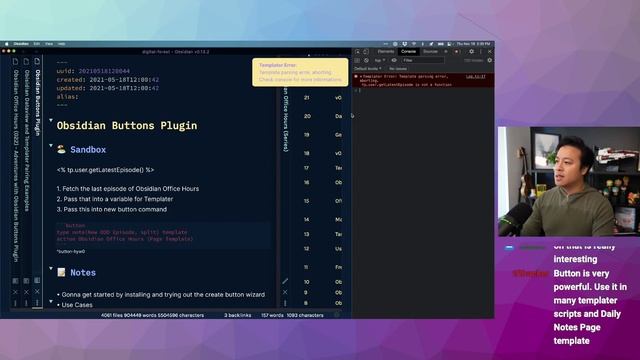Open the Obsidian app menu in the menu bar
The height and width of the screenshot is (360, 640).
(x=21, y=44)
